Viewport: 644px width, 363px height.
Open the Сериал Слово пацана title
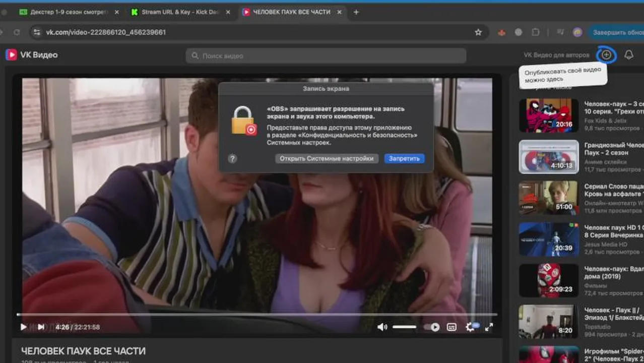[614, 190]
